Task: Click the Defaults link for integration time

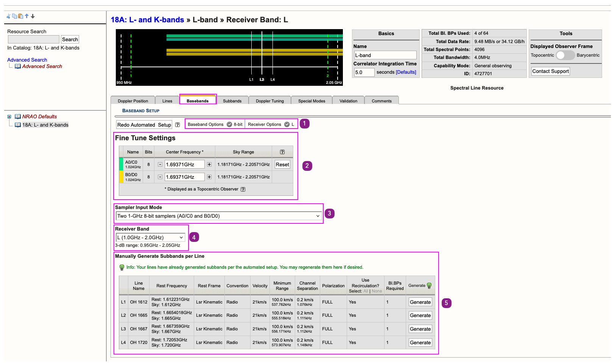Action: 406,72
